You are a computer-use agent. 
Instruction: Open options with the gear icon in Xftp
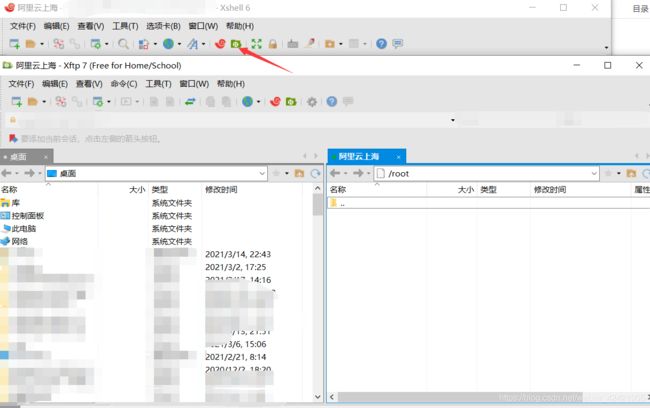click(x=312, y=101)
